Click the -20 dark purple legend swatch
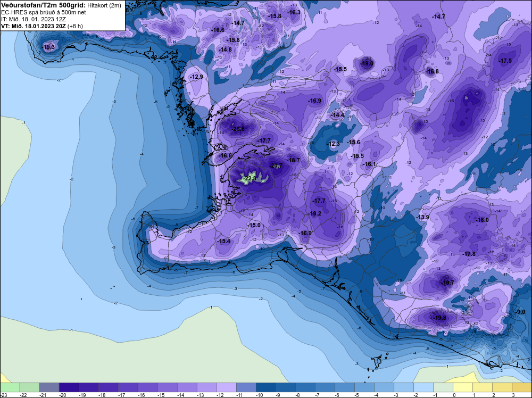Screen dimensions: 532x398 point(69,387)
